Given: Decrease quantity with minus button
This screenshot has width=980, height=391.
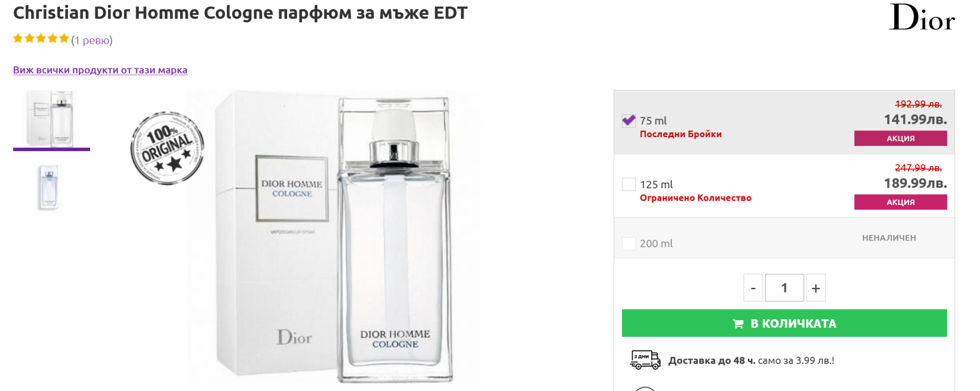Looking at the screenshot, I should [x=753, y=288].
